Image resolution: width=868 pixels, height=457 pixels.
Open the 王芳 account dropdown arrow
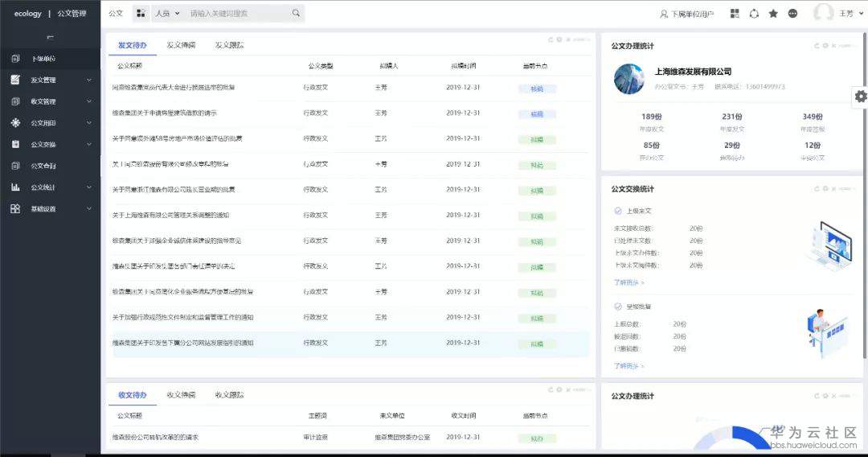pos(862,14)
